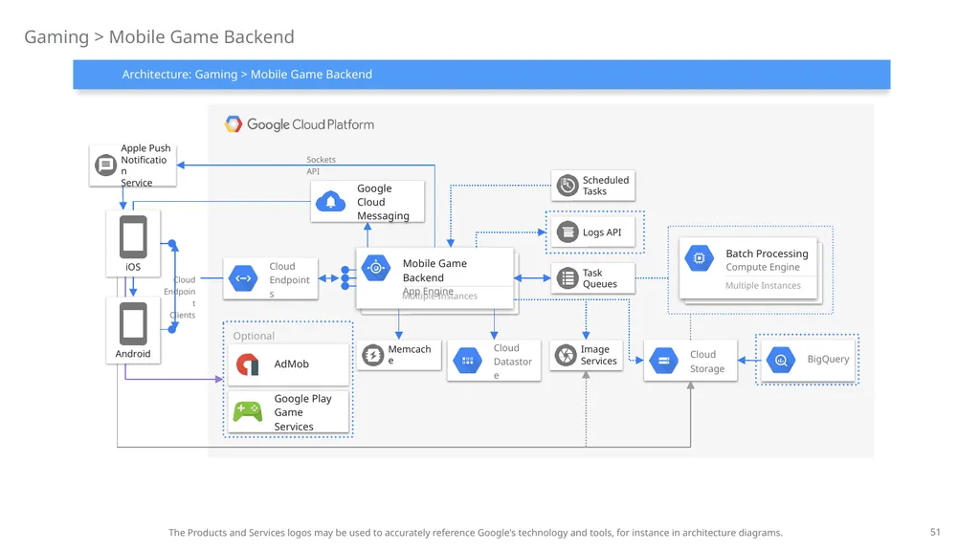980x551 pixels.
Task: Click the 'Cloud Storage' label
Action: [707, 361]
